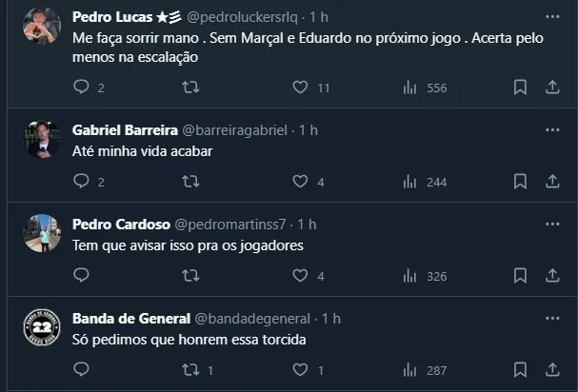Retweet Banda de General's post
578x392 pixels.
click(190, 370)
